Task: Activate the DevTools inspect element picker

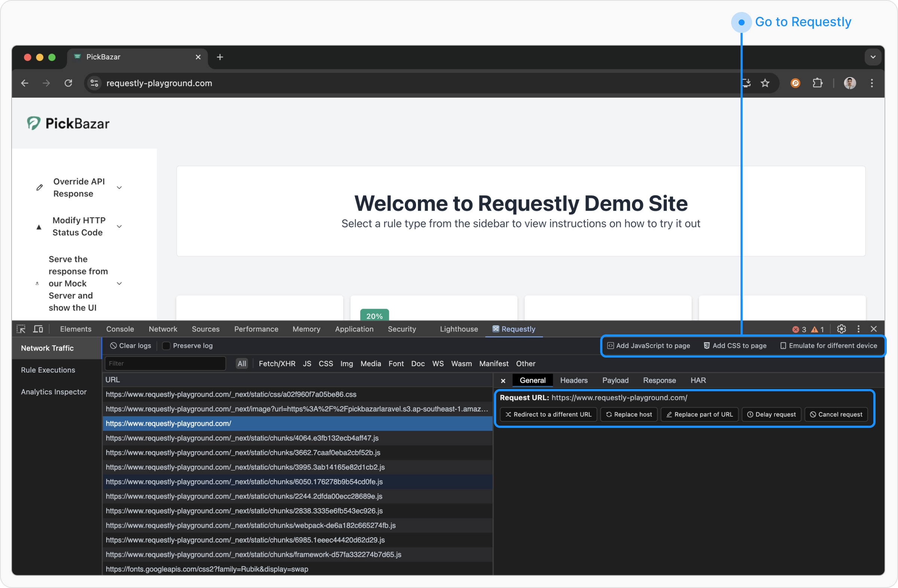Action: pyautogui.click(x=21, y=329)
